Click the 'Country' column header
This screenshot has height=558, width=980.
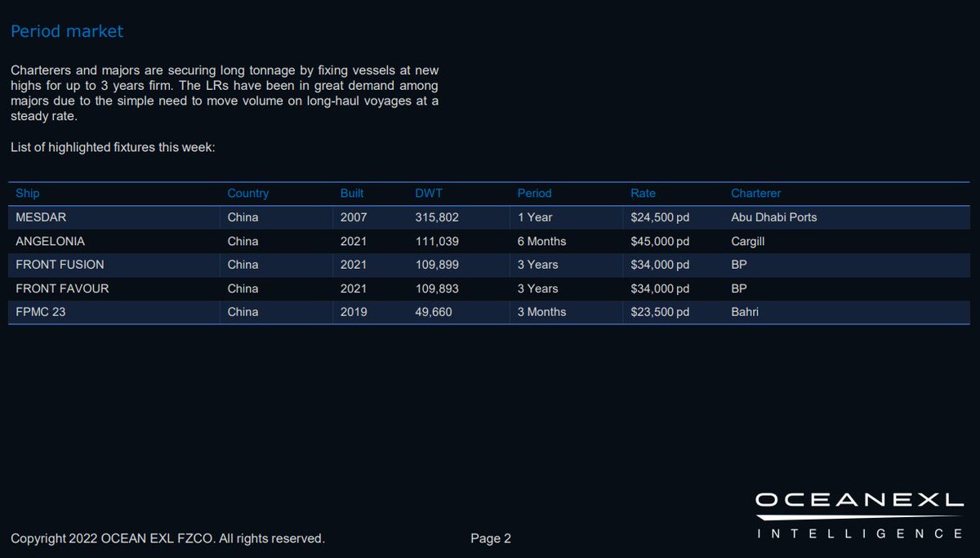click(x=248, y=194)
